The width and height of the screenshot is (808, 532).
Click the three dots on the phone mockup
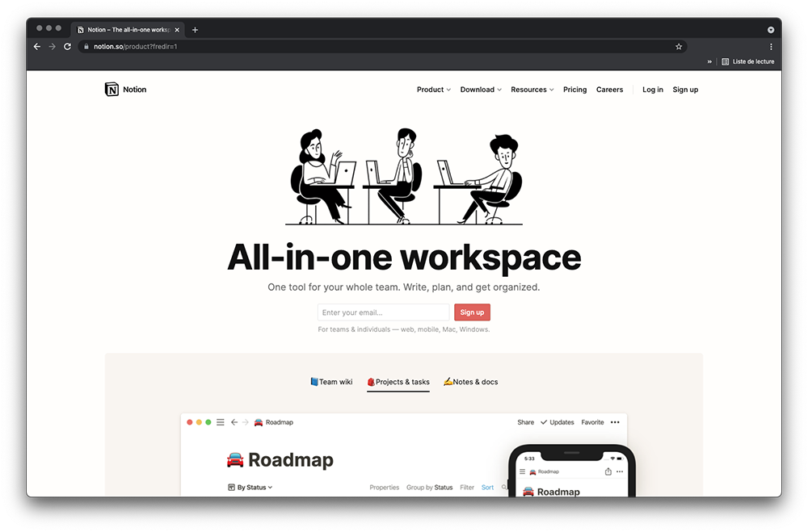click(620, 471)
